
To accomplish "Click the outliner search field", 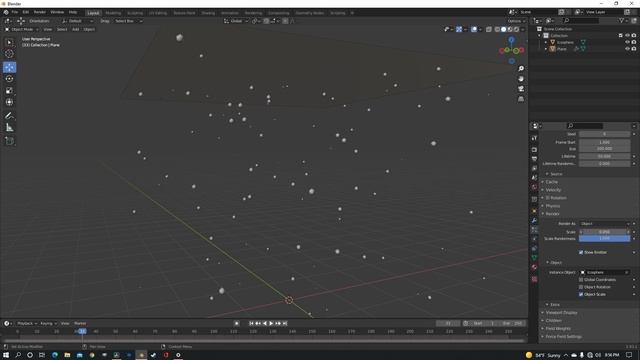I will (x=581, y=20).
